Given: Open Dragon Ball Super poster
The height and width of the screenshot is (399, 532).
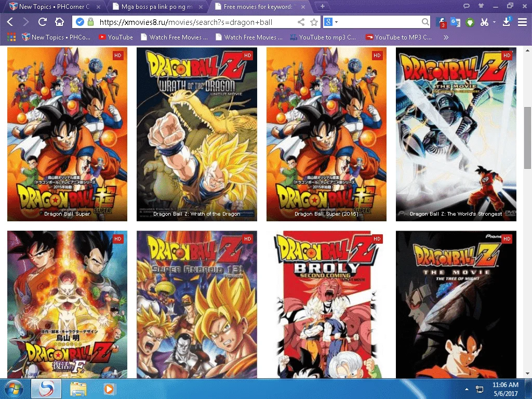Looking at the screenshot, I should 67,134.
